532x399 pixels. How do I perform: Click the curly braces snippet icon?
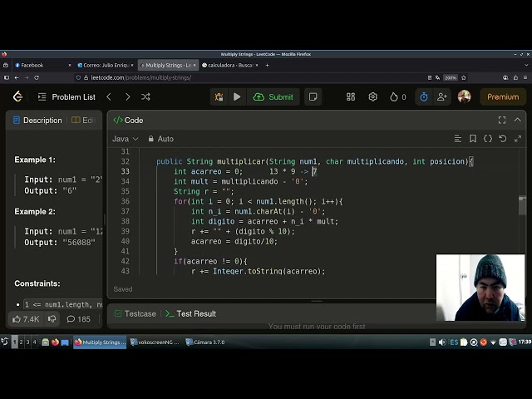tap(488, 139)
